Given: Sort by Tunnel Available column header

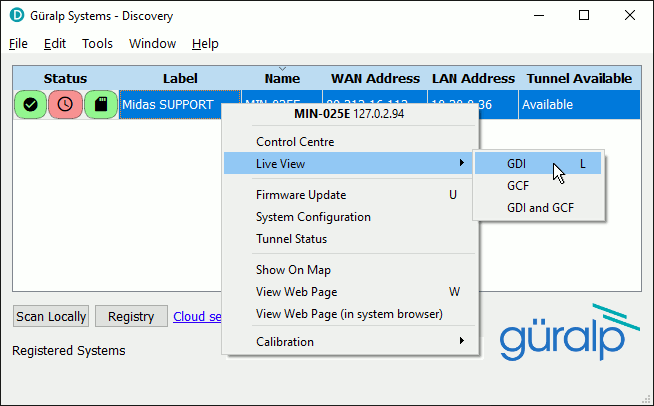Looking at the screenshot, I should [x=579, y=78].
